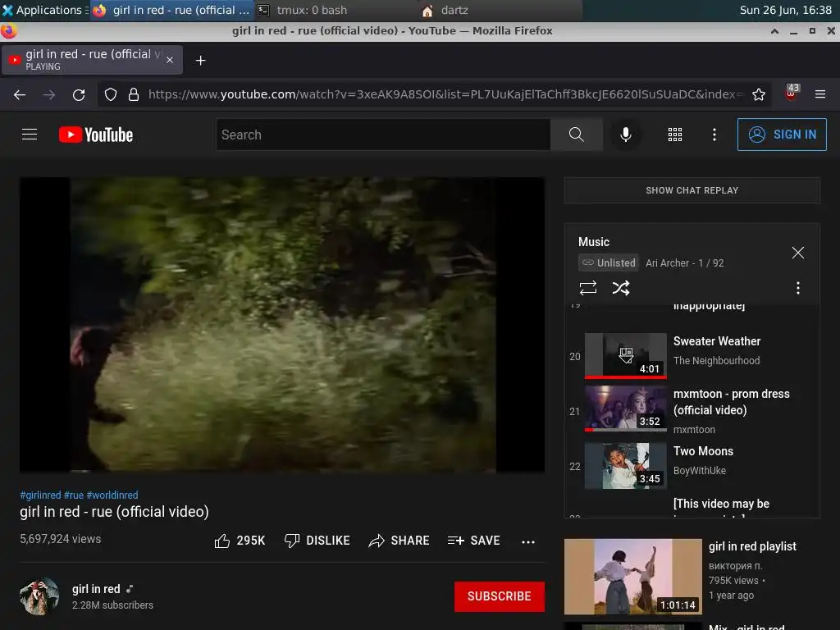
Task: Click the Unlisted badge in playlist
Action: [609, 263]
